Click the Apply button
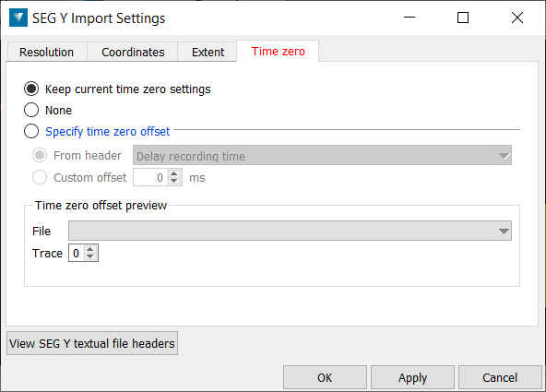 (412, 377)
